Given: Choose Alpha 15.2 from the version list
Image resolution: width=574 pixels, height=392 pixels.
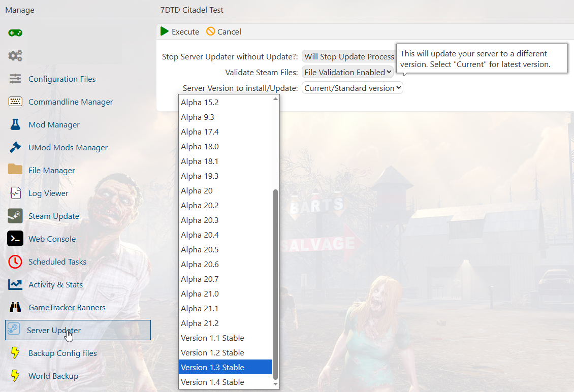Looking at the screenshot, I should (225, 102).
